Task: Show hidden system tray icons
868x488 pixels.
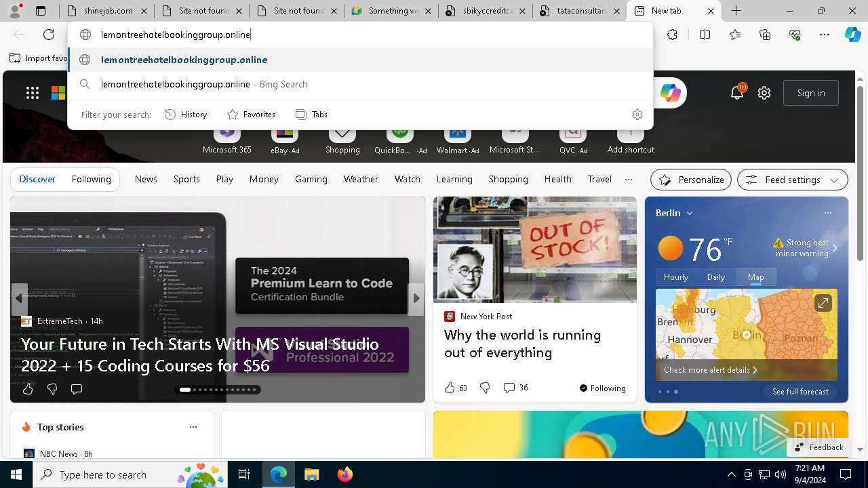Action: pyautogui.click(x=731, y=474)
